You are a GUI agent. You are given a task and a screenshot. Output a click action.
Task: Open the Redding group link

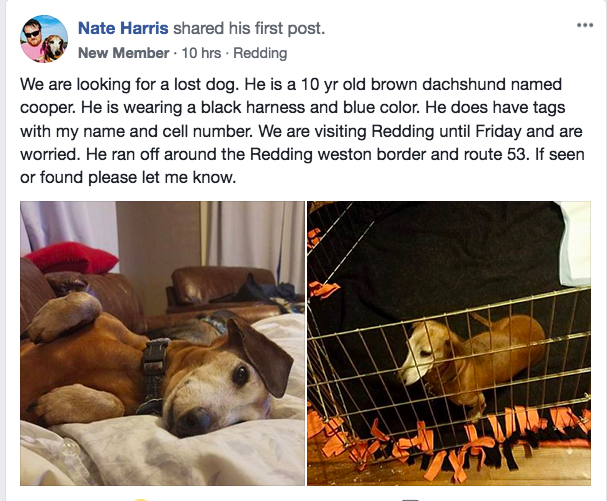point(260,53)
